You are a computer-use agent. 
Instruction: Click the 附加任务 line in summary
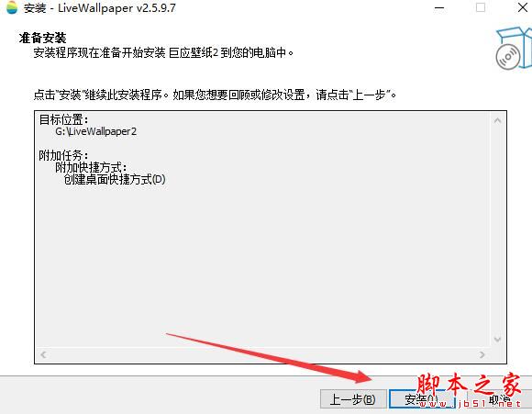(x=63, y=155)
